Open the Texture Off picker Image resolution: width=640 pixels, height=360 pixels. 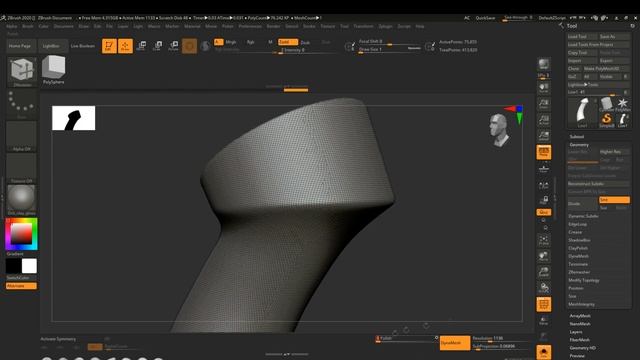(x=22, y=168)
